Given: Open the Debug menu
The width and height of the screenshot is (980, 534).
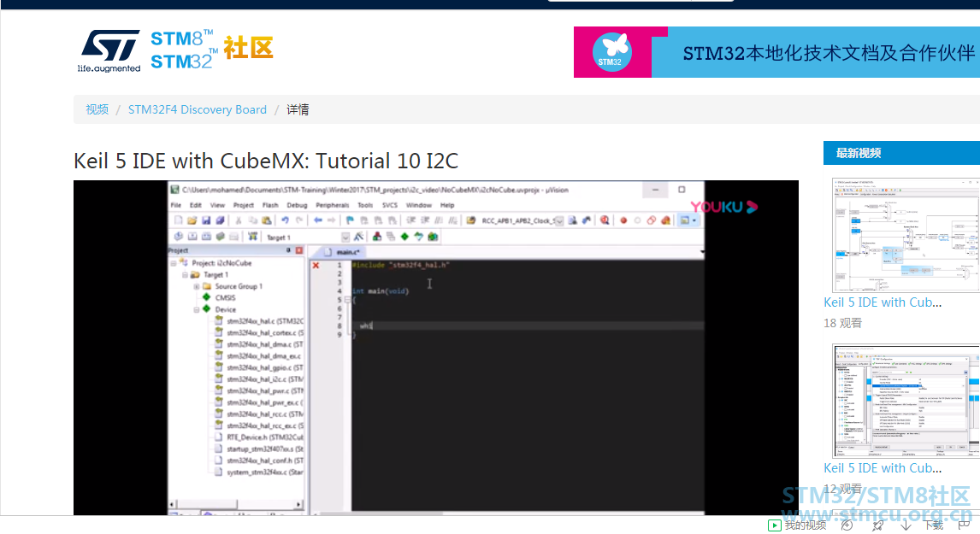Looking at the screenshot, I should [297, 205].
